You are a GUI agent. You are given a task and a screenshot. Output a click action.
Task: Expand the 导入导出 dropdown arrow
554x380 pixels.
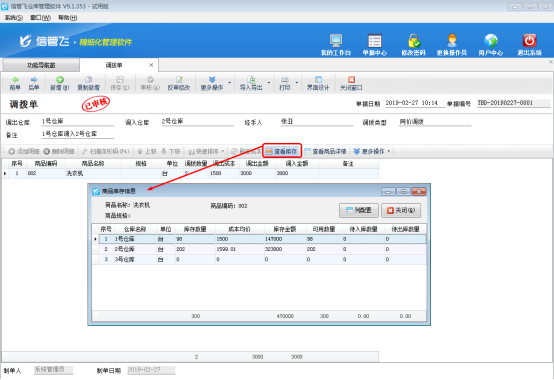tap(269, 83)
